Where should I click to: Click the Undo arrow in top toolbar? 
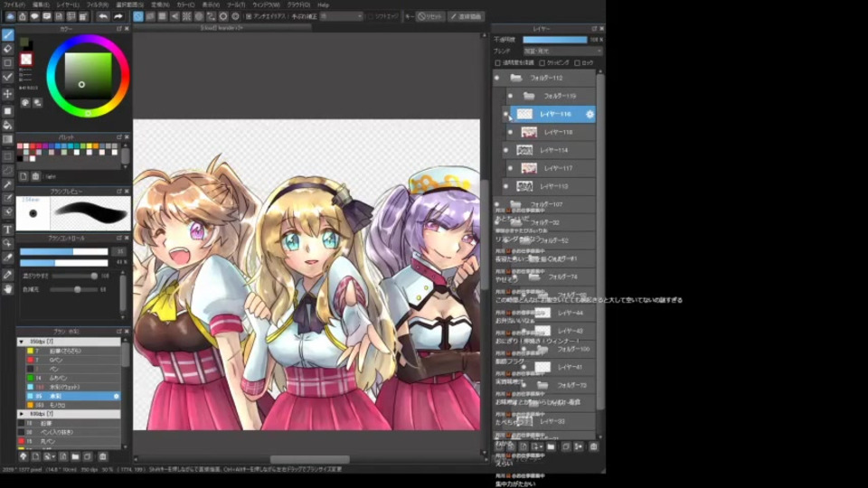click(x=102, y=16)
